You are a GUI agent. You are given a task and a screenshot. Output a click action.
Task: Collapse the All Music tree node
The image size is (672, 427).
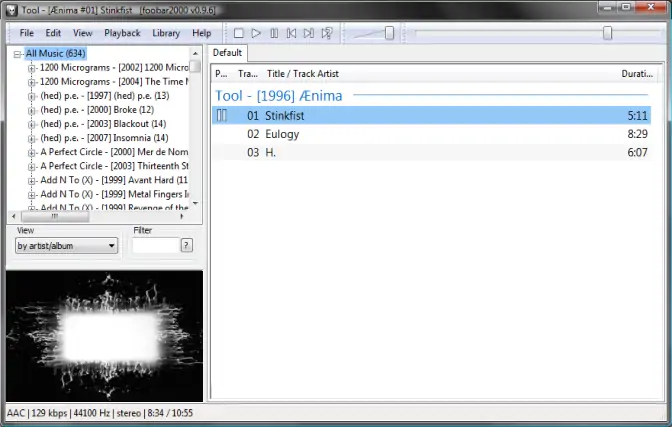click(17, 54)
